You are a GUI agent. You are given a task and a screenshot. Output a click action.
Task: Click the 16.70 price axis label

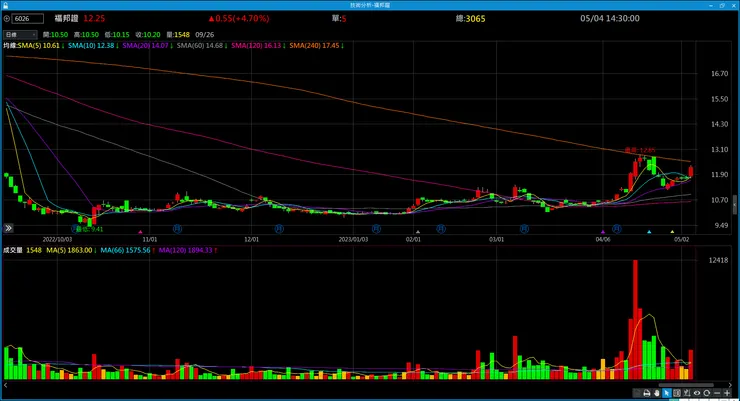720,74
